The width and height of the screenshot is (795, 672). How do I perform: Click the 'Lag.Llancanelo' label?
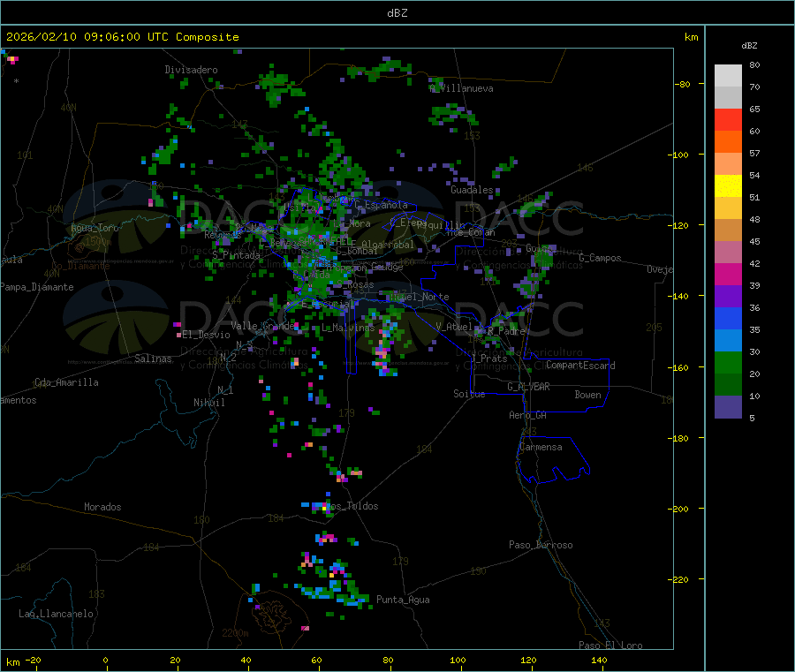click(x=57, y=615)
